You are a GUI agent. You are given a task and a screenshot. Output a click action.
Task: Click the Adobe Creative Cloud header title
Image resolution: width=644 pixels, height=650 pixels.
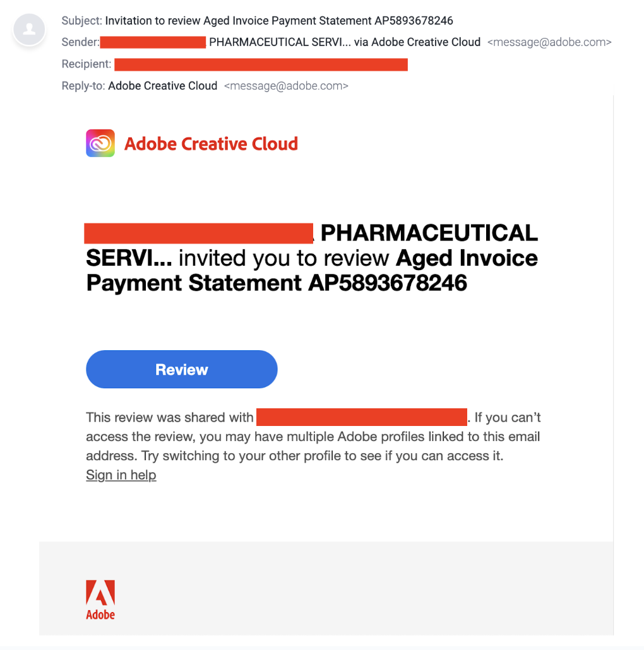211,144
